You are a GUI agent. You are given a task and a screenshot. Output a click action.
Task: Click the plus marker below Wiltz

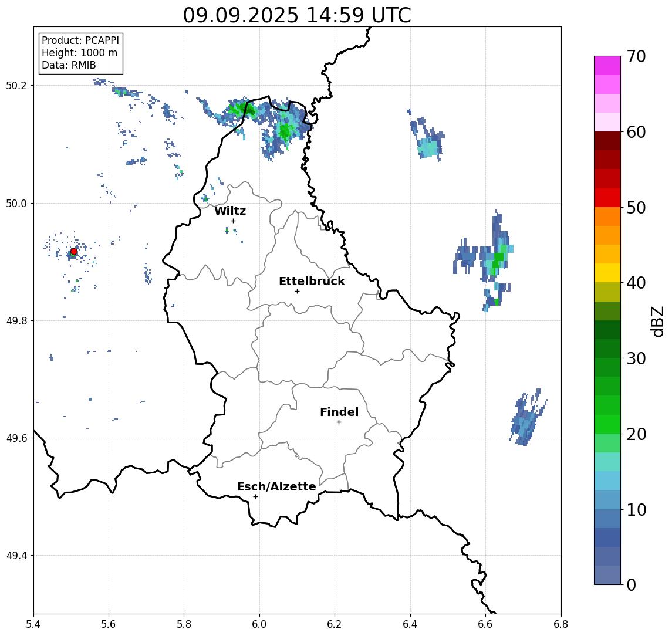click(233, 221)
